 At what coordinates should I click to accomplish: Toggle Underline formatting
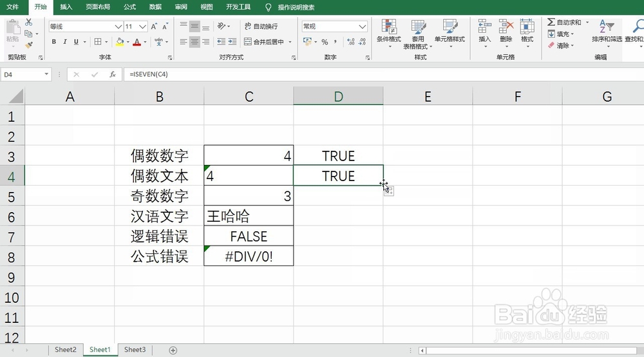pyautogui.click(x=76, y=42)
